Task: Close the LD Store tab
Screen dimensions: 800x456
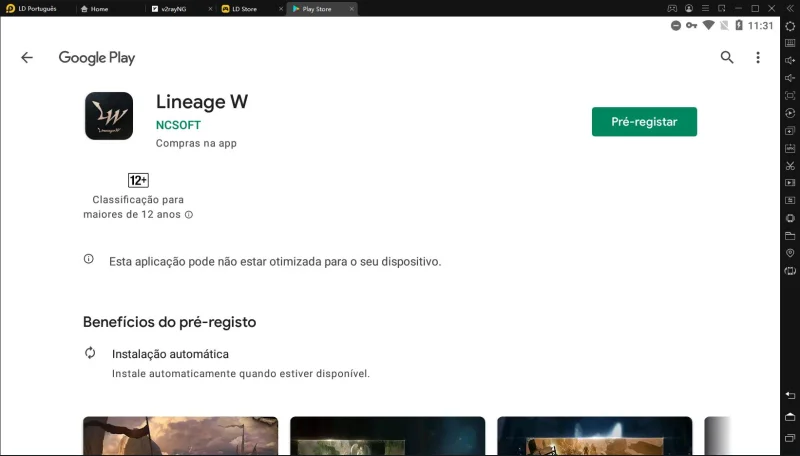Action: 281,9
